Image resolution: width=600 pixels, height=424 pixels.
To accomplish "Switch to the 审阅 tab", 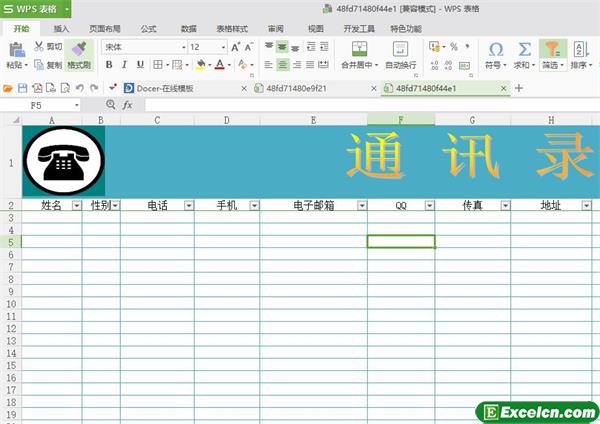I will (276, 29).
